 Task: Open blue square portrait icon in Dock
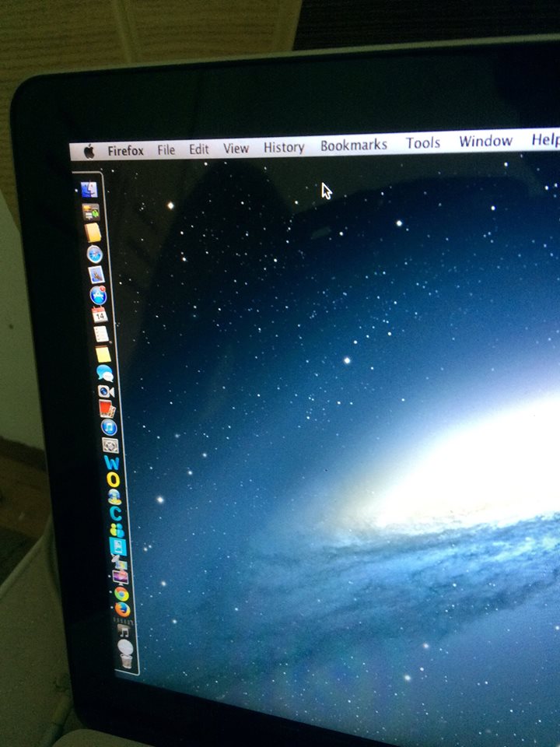(x=118, y=547)
